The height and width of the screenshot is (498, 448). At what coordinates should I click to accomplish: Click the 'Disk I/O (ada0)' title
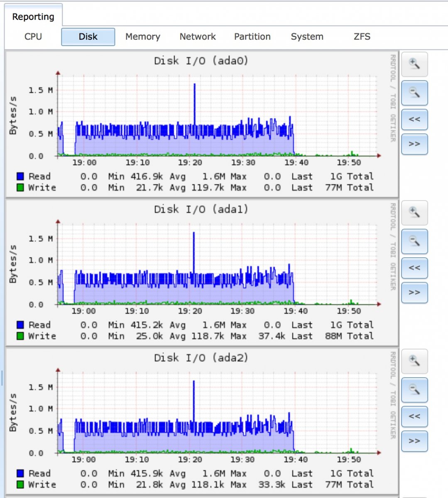201,61
